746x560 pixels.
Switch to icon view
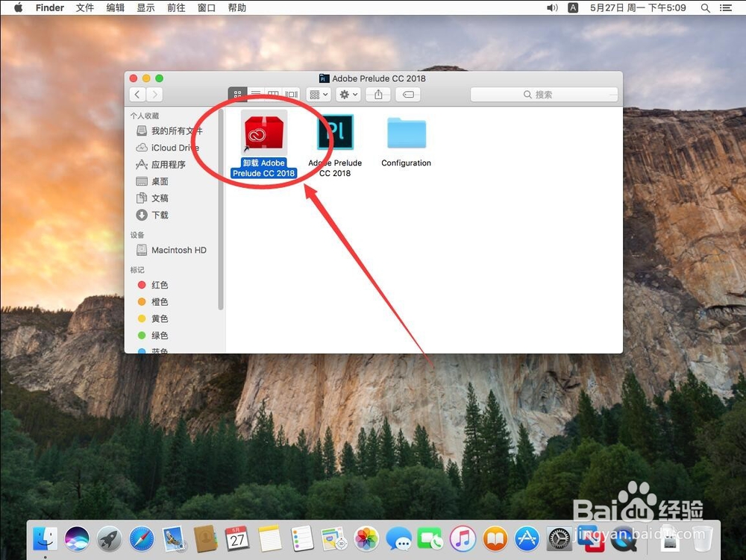pos(237,94)
